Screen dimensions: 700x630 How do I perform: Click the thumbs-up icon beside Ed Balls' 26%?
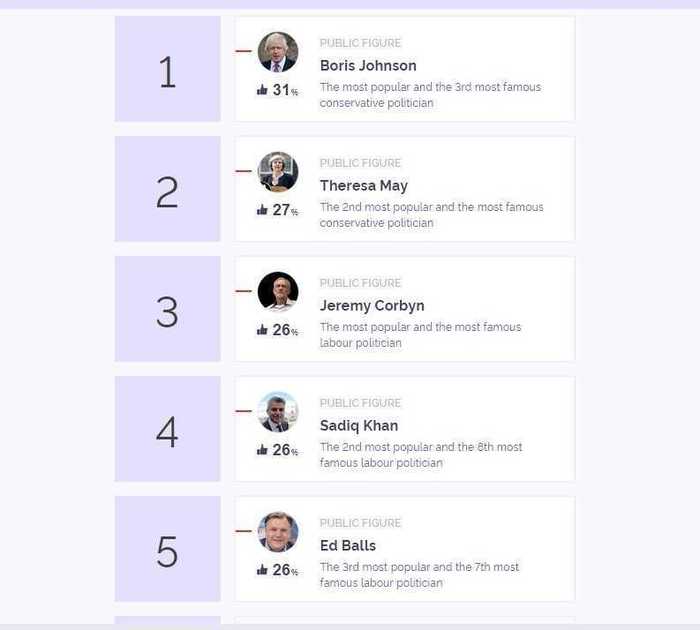click(x=262, y=570)
